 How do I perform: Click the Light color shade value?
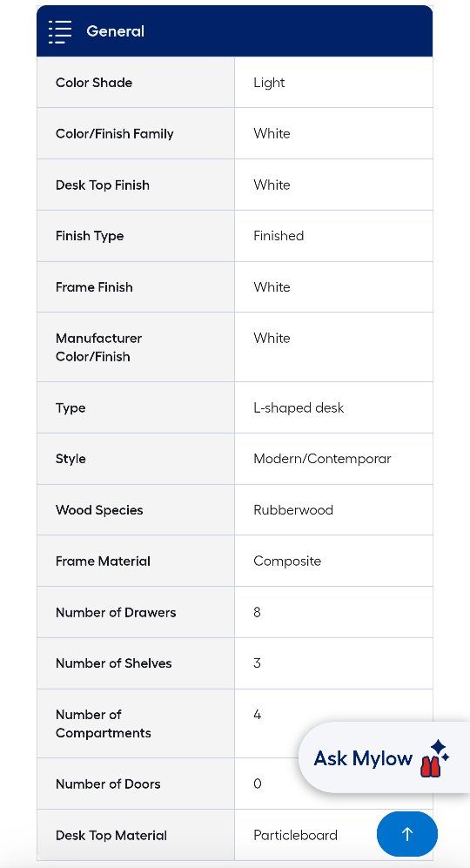(x=269, y=83)
